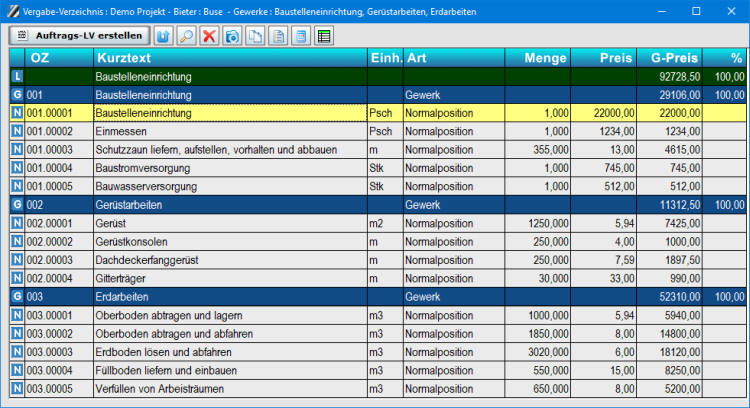
Task: Click the total 92728,50 in top row
Action: (x=670, y=77)
